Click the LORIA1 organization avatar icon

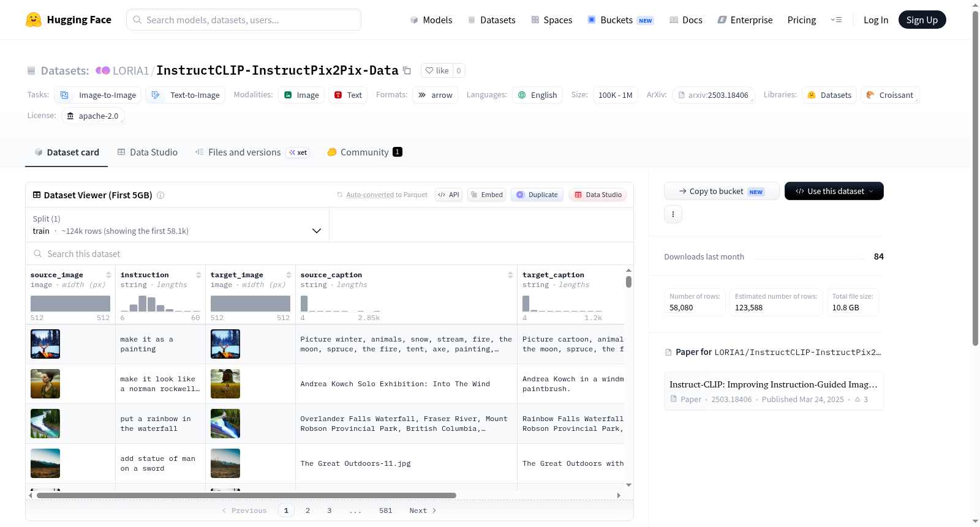coord(103,70)
